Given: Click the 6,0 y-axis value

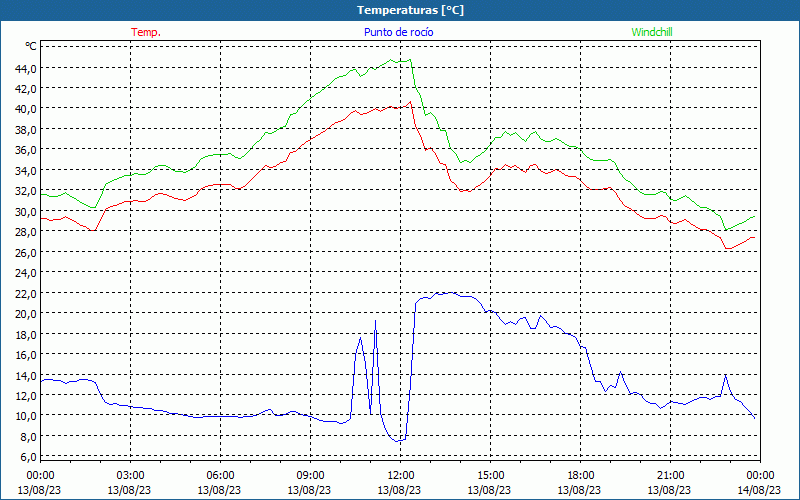Looking at the screenshot, I should point(28,457).
